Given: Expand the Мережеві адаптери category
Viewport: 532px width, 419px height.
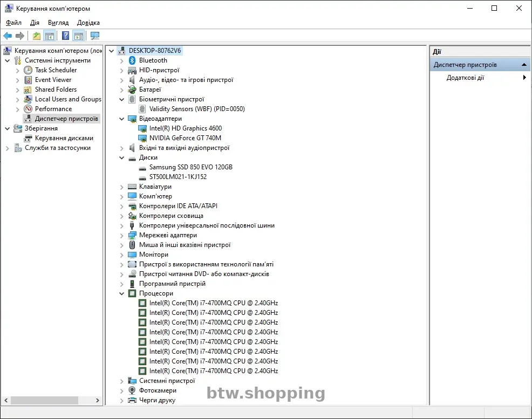Looking at the screenshot, I should click(122, 236).
